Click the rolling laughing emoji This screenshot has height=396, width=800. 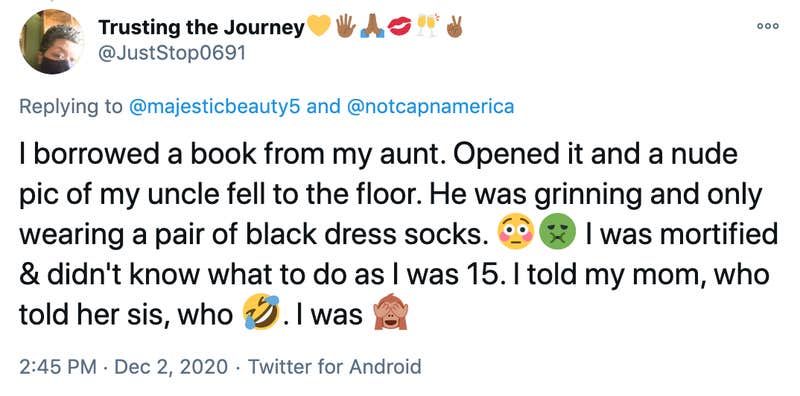[261, 313]
